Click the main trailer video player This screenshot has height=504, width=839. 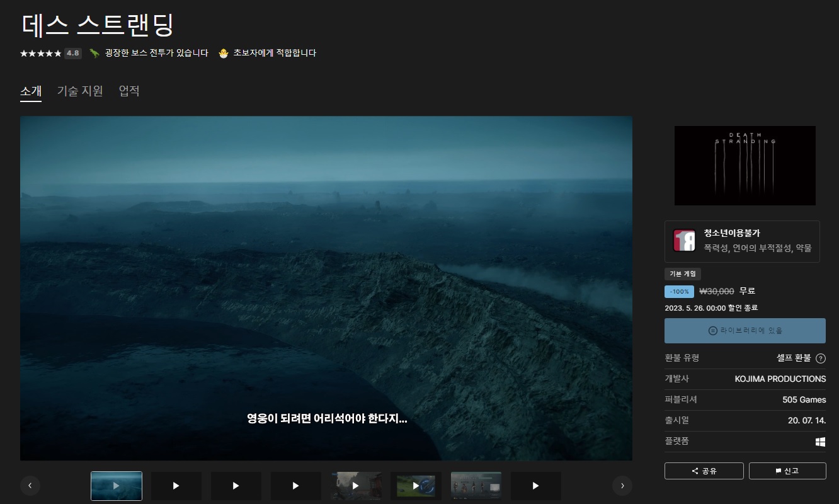coord(326,288)
